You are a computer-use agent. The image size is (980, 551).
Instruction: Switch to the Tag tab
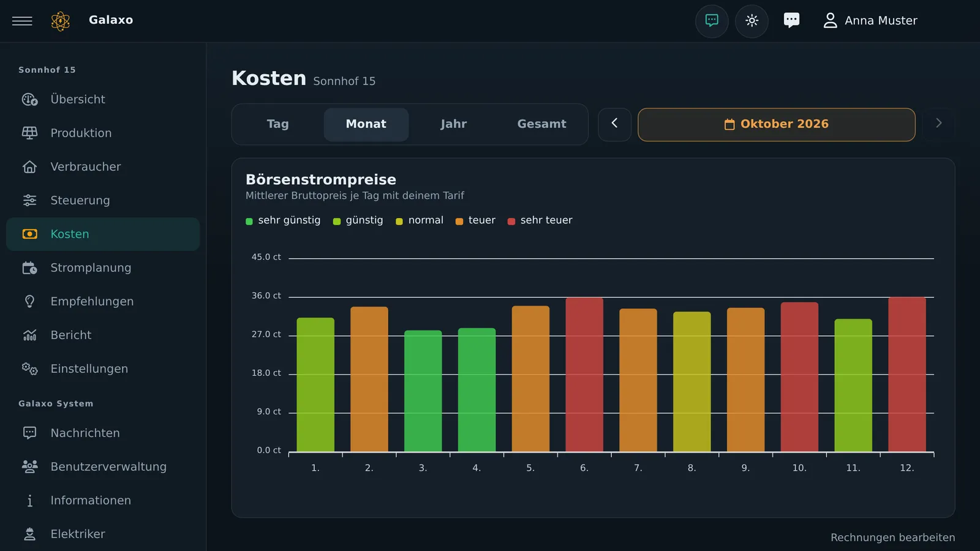[277, 124]
